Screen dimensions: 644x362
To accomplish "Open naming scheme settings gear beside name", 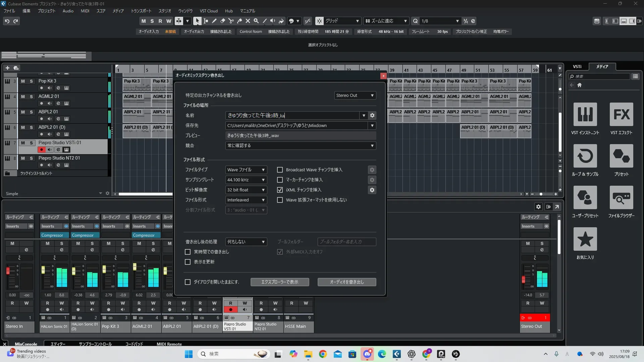I will click(x=372, y=115).
